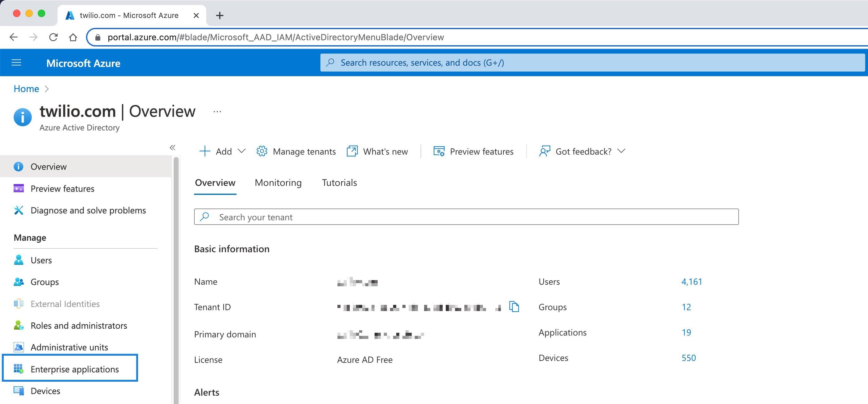Switch to the Tutorials tab
Viewport: 868px width, 404px height.
[339, 182]
